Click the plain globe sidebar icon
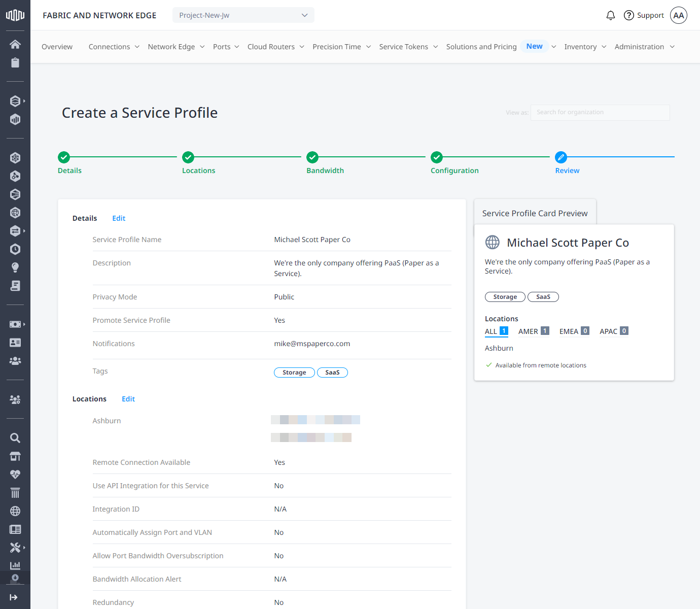The image size is (700, 609). click(x=15, y=511)
